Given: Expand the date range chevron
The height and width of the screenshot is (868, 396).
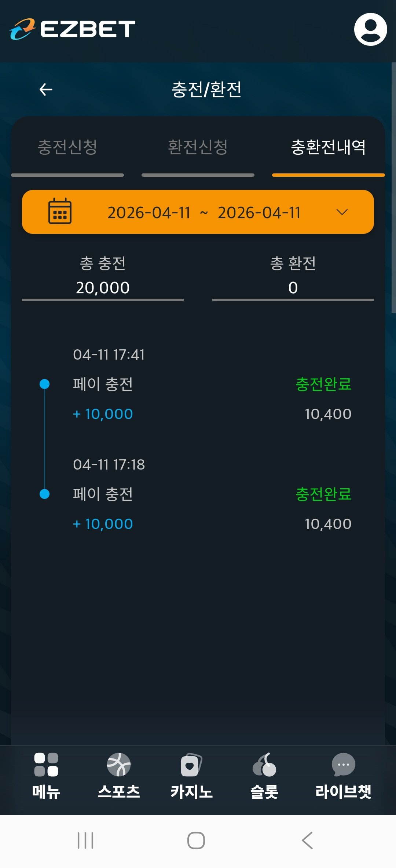Looking at the screenshot, I should tap(342, 212).
